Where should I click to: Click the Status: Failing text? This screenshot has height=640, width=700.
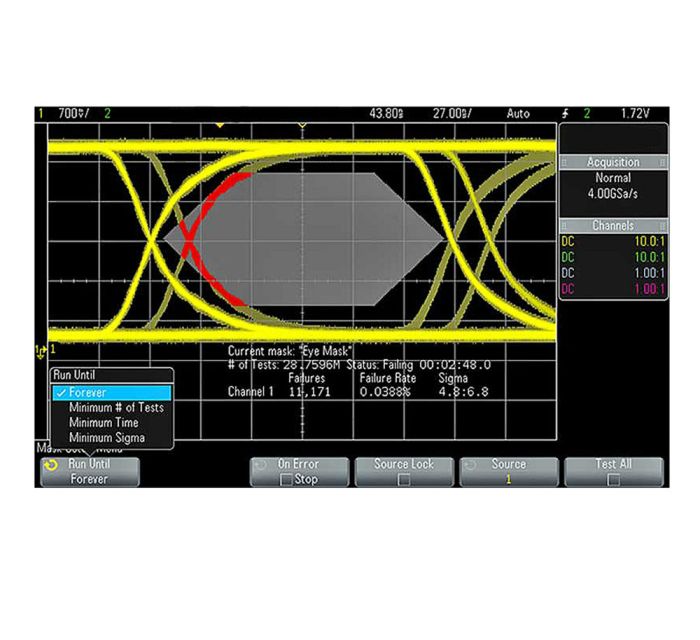point(380,365)
